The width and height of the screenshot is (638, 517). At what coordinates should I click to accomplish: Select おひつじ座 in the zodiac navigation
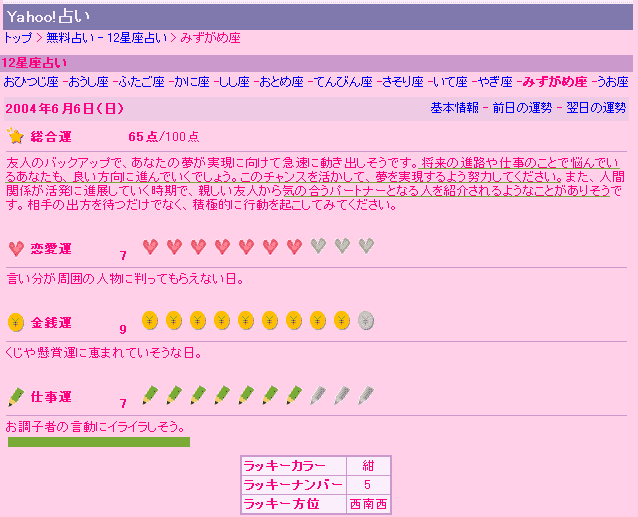pos(31,82)
